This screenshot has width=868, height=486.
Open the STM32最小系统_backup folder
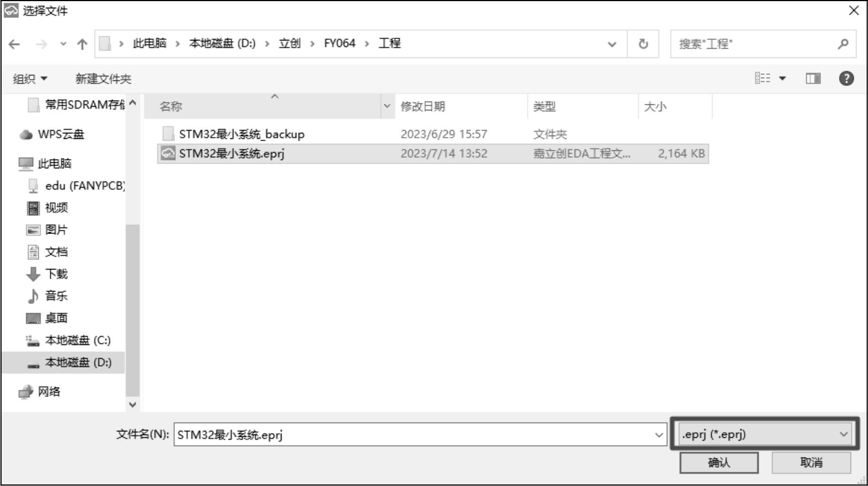(x=241, y=134)
